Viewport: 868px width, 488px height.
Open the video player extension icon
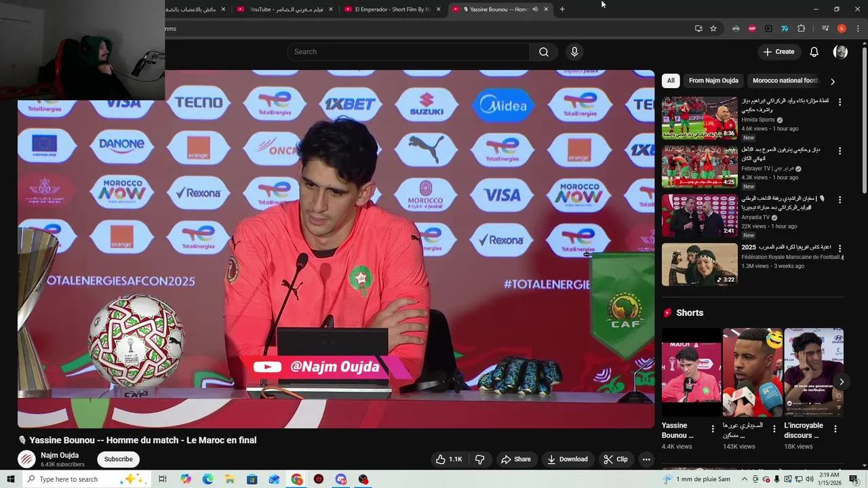[768, 28]
